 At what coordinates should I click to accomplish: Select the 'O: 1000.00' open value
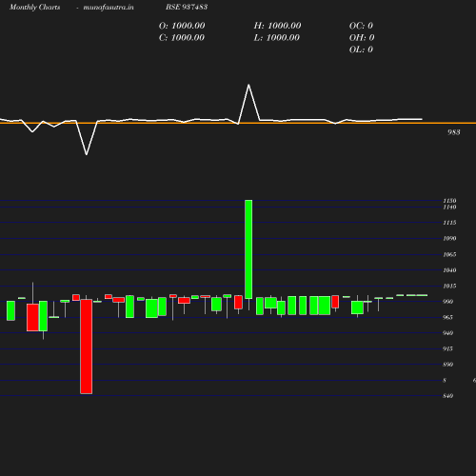click(x=182, y=26)
